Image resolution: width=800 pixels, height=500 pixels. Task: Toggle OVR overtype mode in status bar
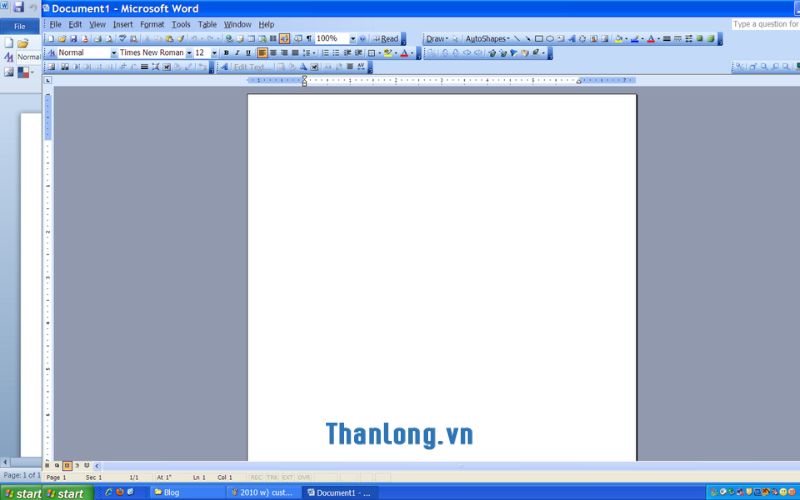click(x=304, y=477)
